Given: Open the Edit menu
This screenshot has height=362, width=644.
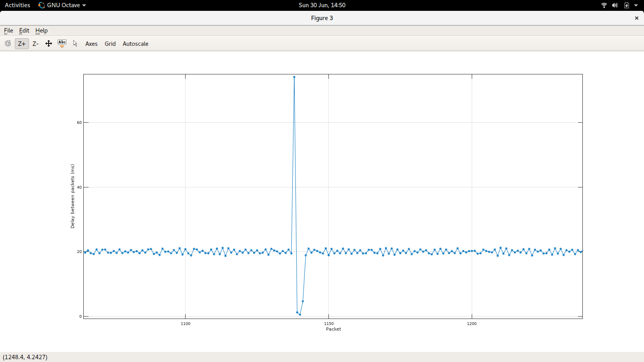Looking at the screenshot, I should pos(24,31).
